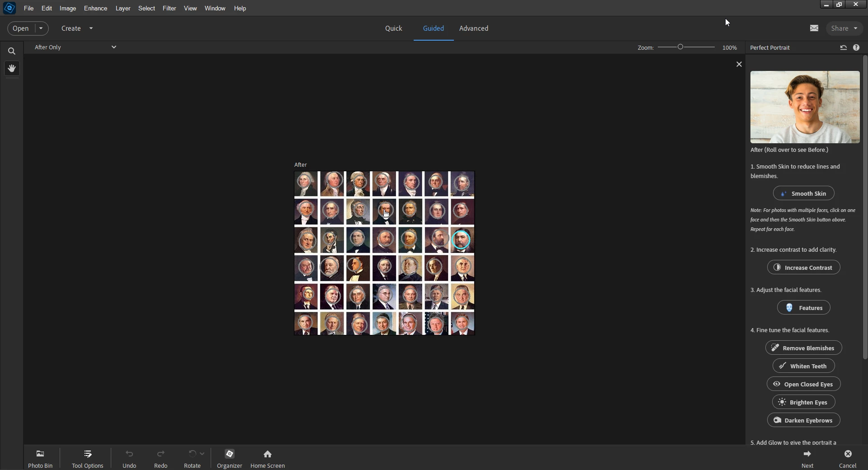This screenshot has width=868, height=470.
Task: Click the Elements app logo icon
Action: tap(9, 8)
